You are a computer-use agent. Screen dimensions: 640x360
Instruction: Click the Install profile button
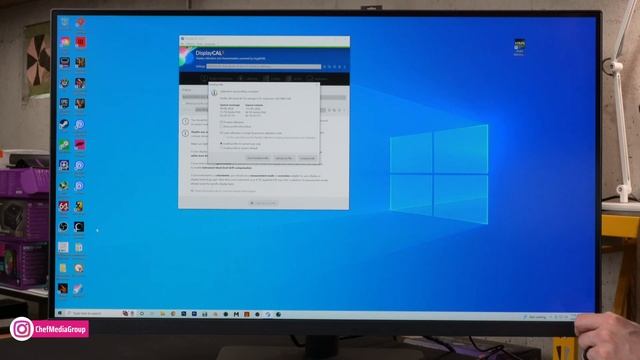(283, 158)
